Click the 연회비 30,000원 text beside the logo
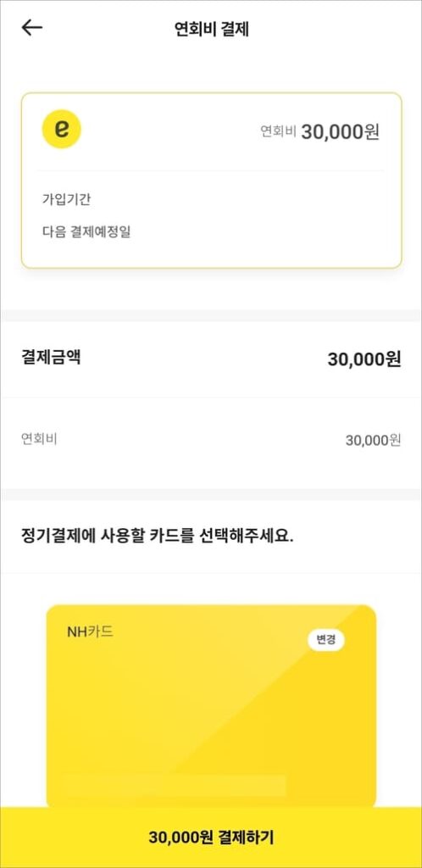 319,131
